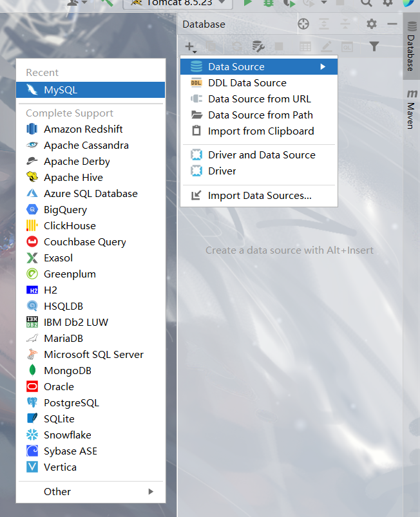420x517 pixels.
Task: Expand the Other databases submenu
Action: (90, 492)
